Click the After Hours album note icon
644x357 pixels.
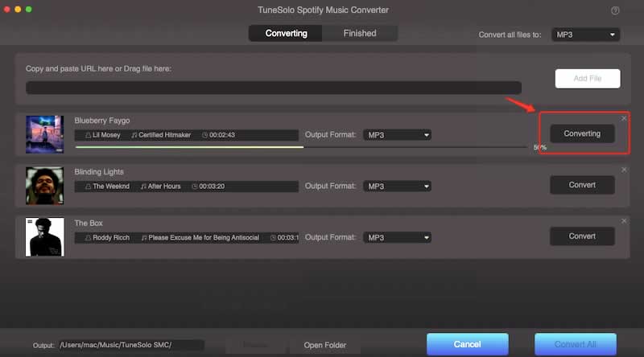coord(143,187)
